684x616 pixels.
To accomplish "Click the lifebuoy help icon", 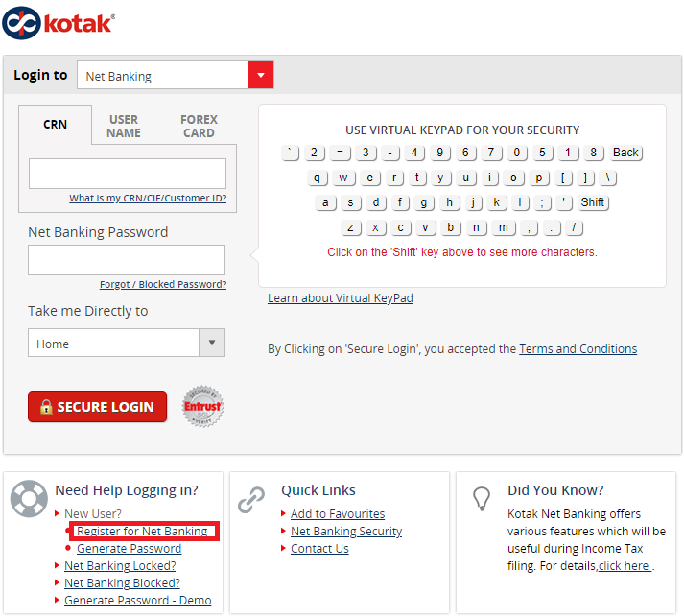I will [x=29, y=499].
